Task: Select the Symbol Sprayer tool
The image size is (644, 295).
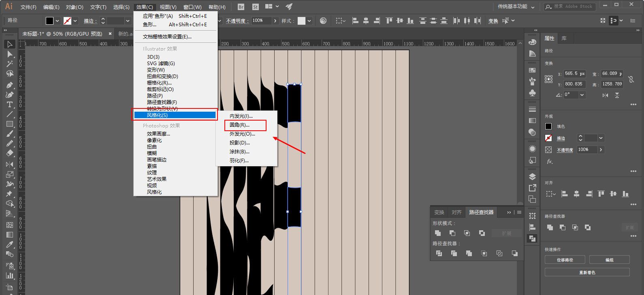Action: (x=10, y=265)
